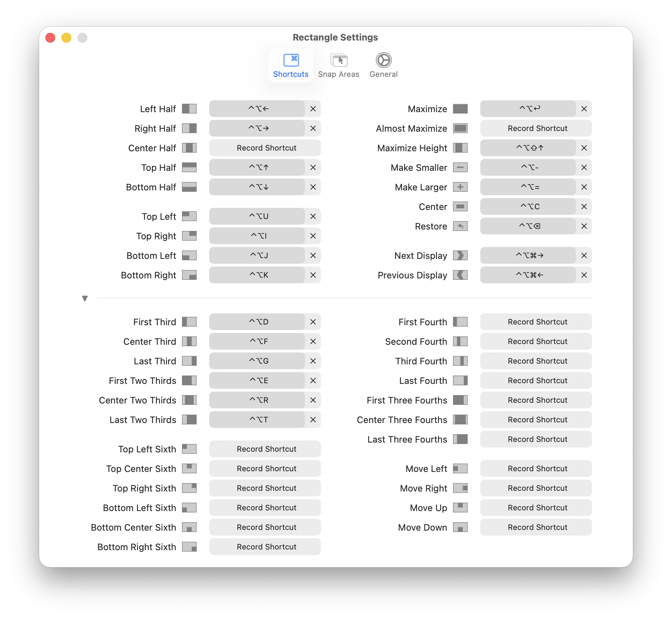672x619 pixels.
Task: Click the First Third layout icon
Action: (189, 322)
